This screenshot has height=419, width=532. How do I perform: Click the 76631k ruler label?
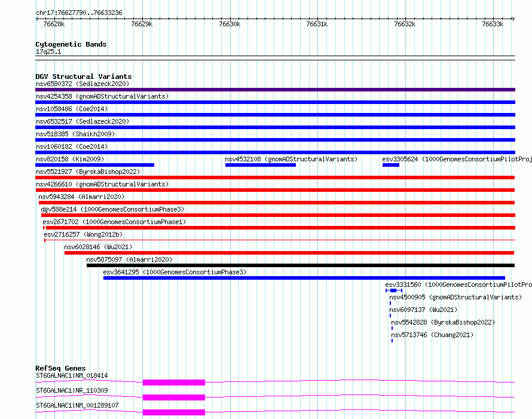click(317, 24)
